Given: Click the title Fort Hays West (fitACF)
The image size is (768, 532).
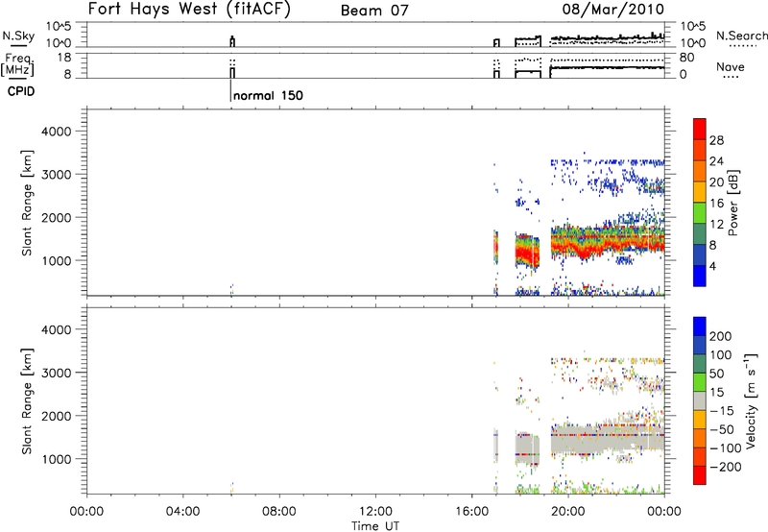Looking at the screenshot, I should coord(189,10).
